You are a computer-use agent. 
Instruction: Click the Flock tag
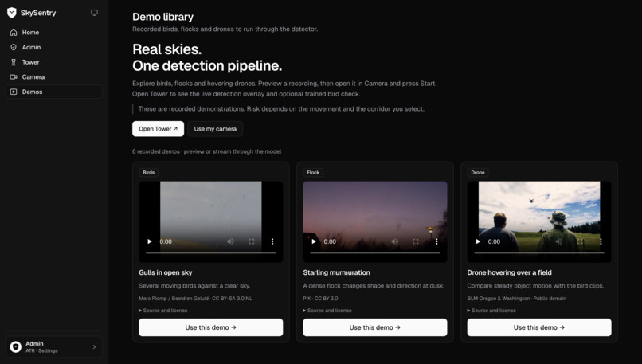[313, 172]
